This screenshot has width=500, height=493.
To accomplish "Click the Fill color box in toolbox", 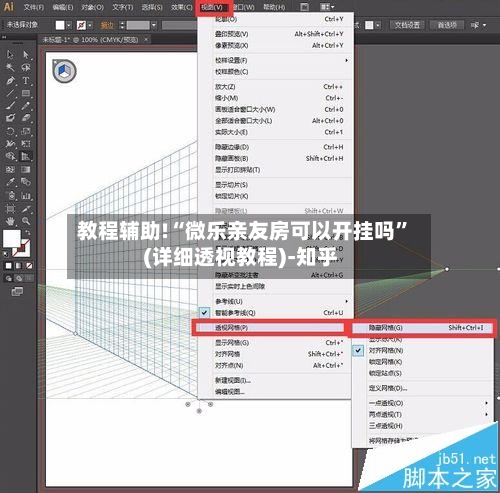I will pos(12,238).
